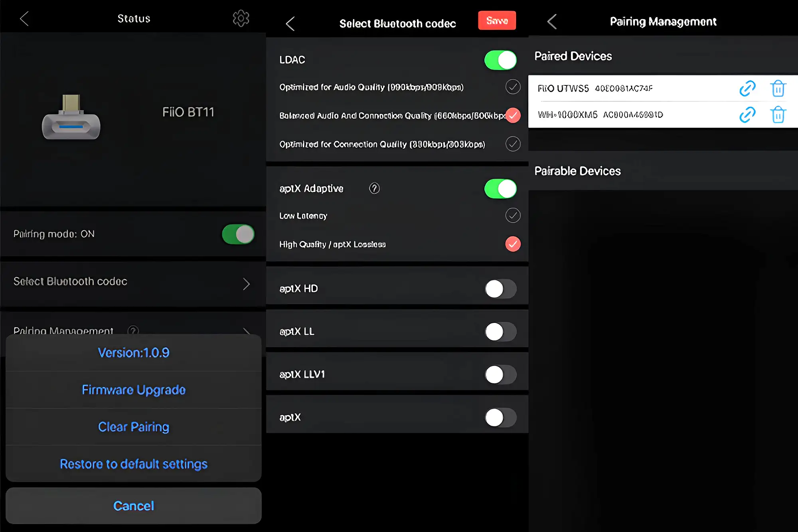Tap the Paired Devices header
Screen dimensions: 798x532
pyautogui.click(x=573, y=56)
